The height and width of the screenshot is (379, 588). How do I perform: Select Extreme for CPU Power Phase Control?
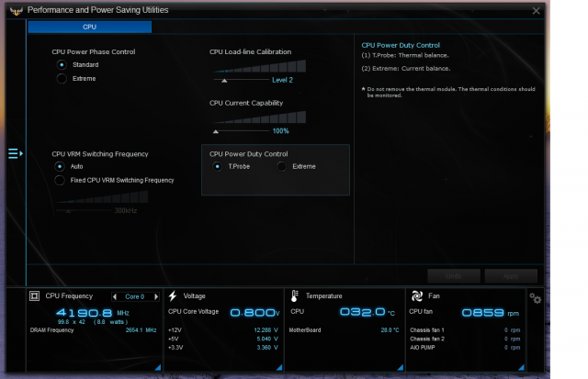[62, 79]
